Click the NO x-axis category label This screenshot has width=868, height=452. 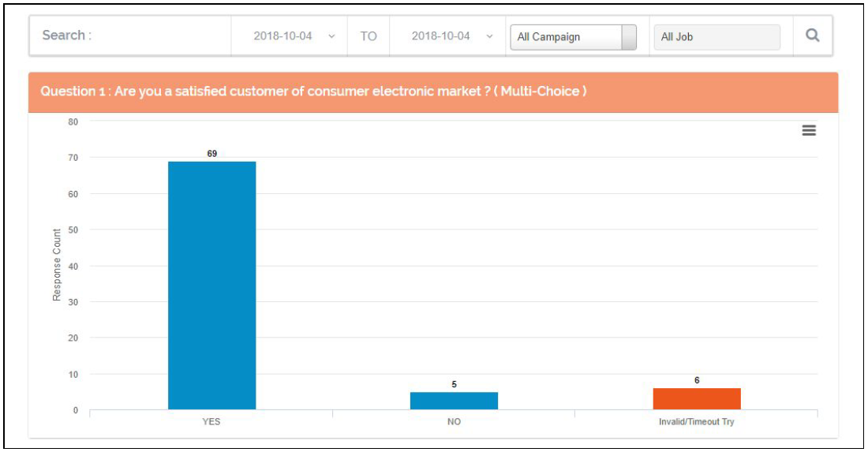click(x=454, y=422)
